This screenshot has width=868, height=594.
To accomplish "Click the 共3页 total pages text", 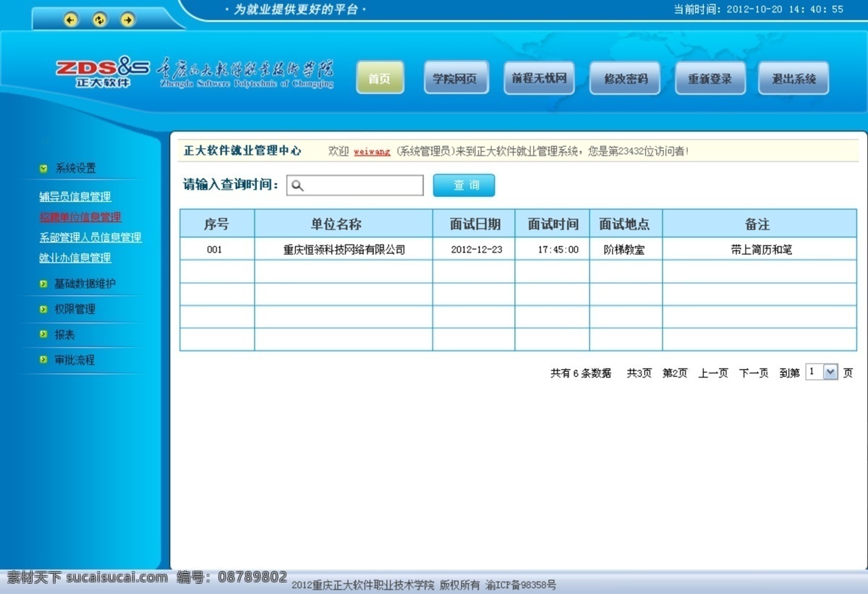I will click(x=639, y=373).
